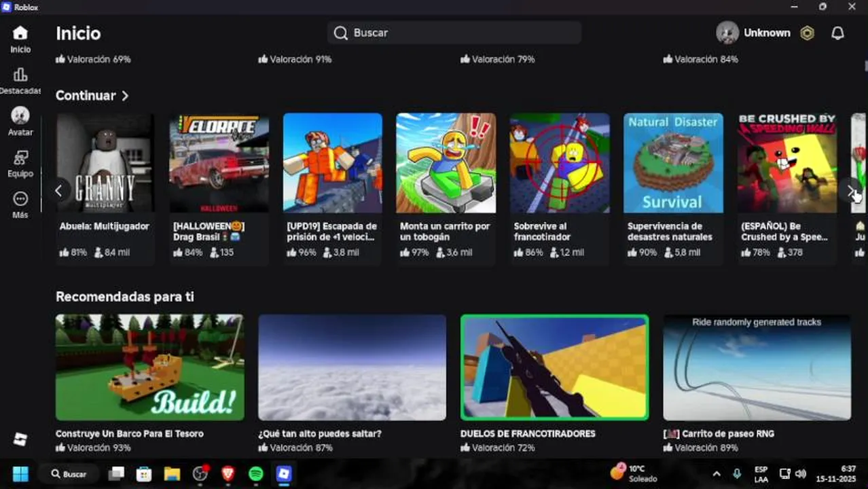Click the Windows Start button
This screenshot has width=868, height=489.
(x=20, y=473)
